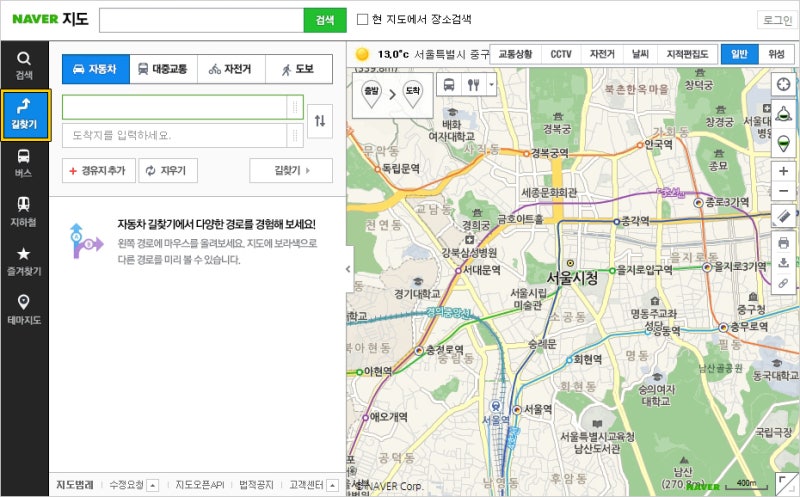Click the green 검색 search button
Image resolution: width=800 pixels, height=497 pixels.
click(325, 20)
